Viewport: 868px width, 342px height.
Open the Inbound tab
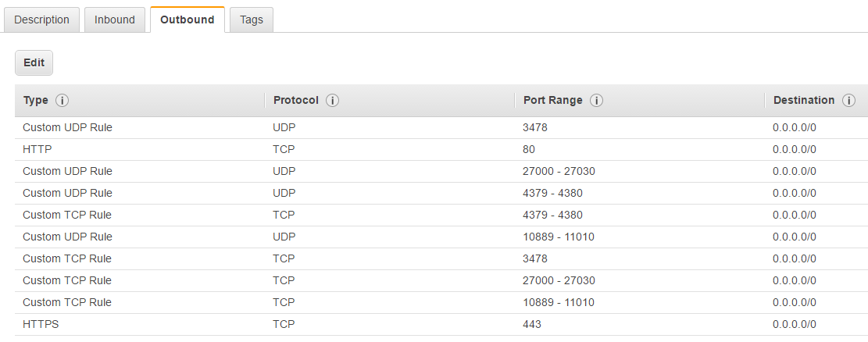pos(115,20)
